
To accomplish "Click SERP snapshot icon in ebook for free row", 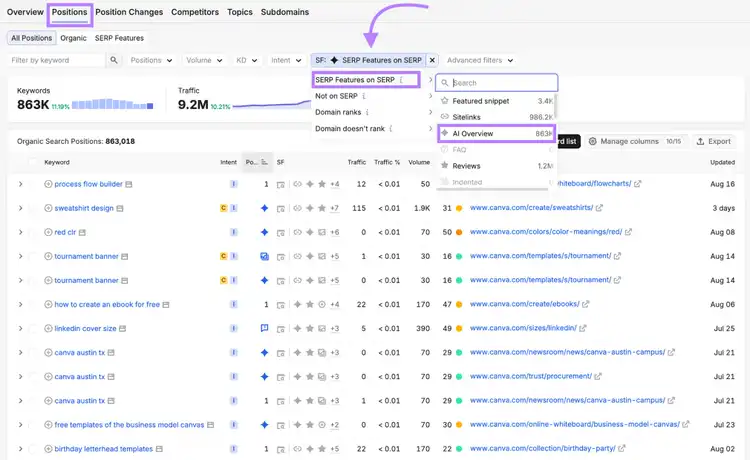I will tap(281, 305).
